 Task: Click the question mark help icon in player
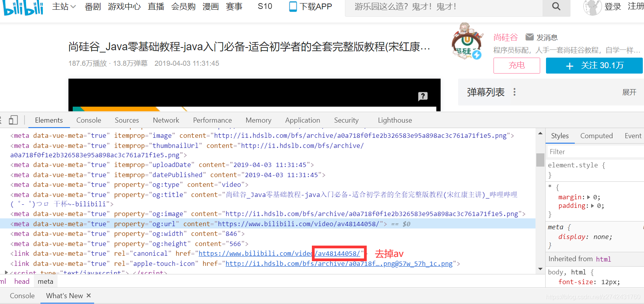(x=423, y=96)
